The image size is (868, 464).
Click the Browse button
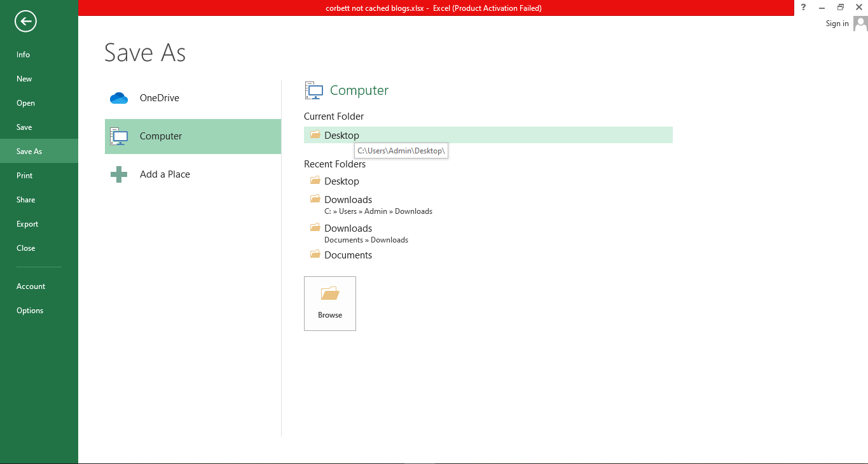(x=330, y=304)
